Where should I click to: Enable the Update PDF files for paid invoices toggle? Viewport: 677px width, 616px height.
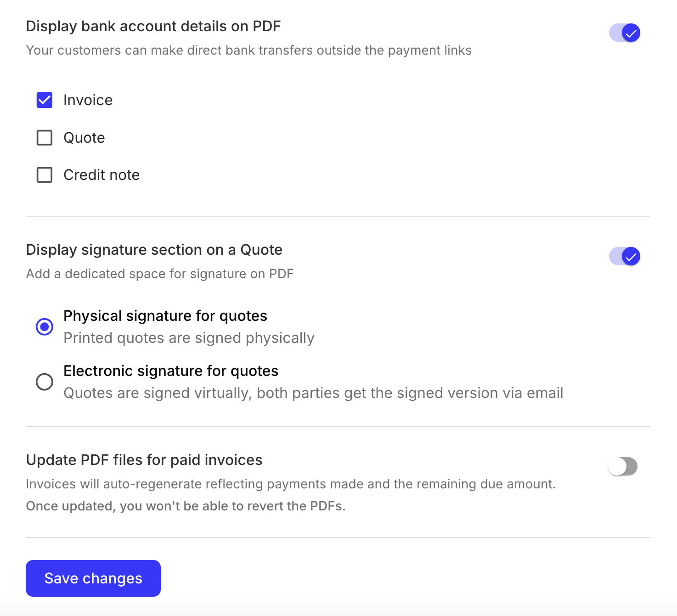(622, 467)
